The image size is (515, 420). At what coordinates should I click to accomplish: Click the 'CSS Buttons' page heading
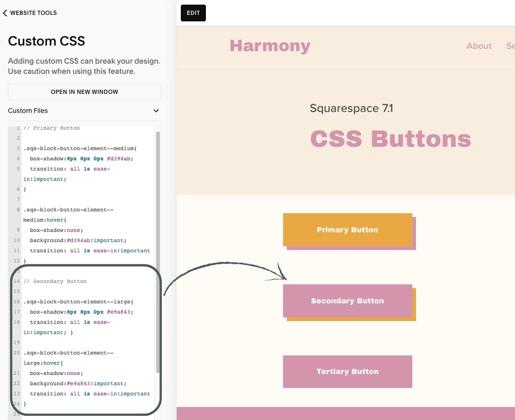tap(390, 139)
